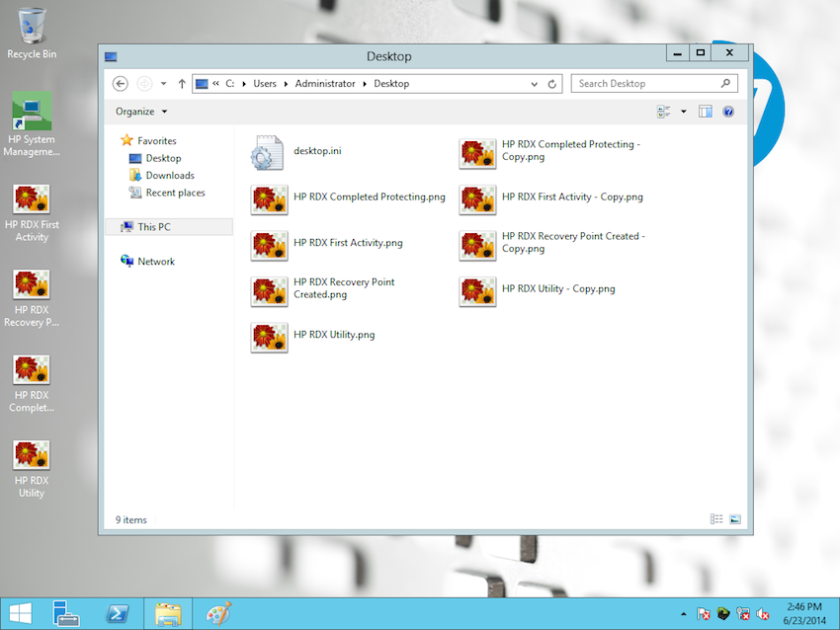
Task: Select HP RDX Recovery P... desktop icon
Action: point(32,298)
